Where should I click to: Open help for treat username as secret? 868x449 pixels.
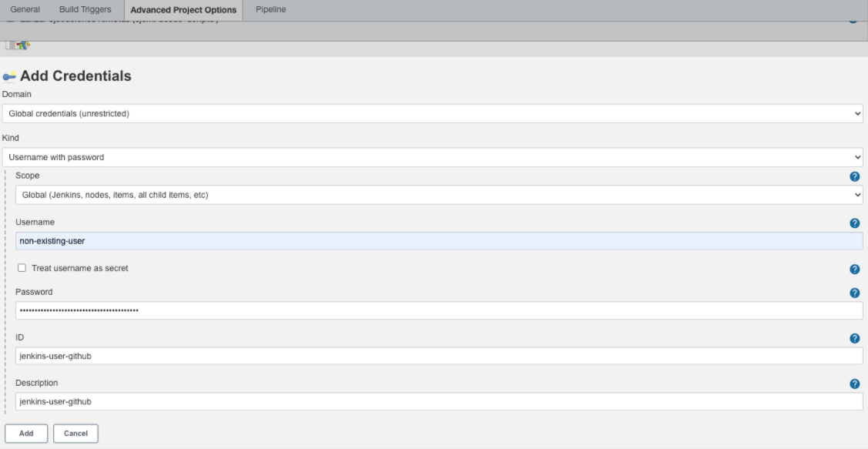pos(853,269)
